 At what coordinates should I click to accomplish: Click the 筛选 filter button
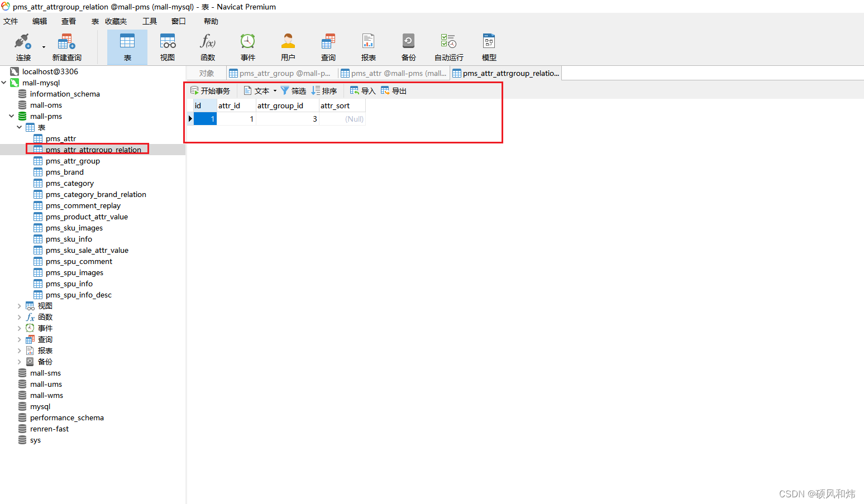pyautogui.click(x=293, y=90)
